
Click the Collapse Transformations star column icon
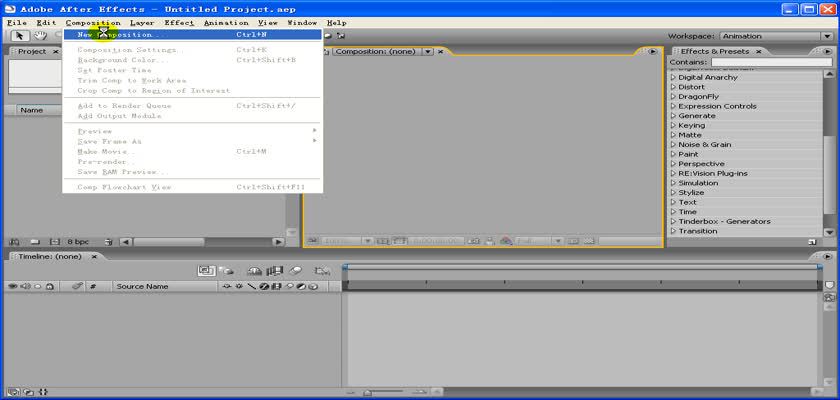(x=239, y=286)
